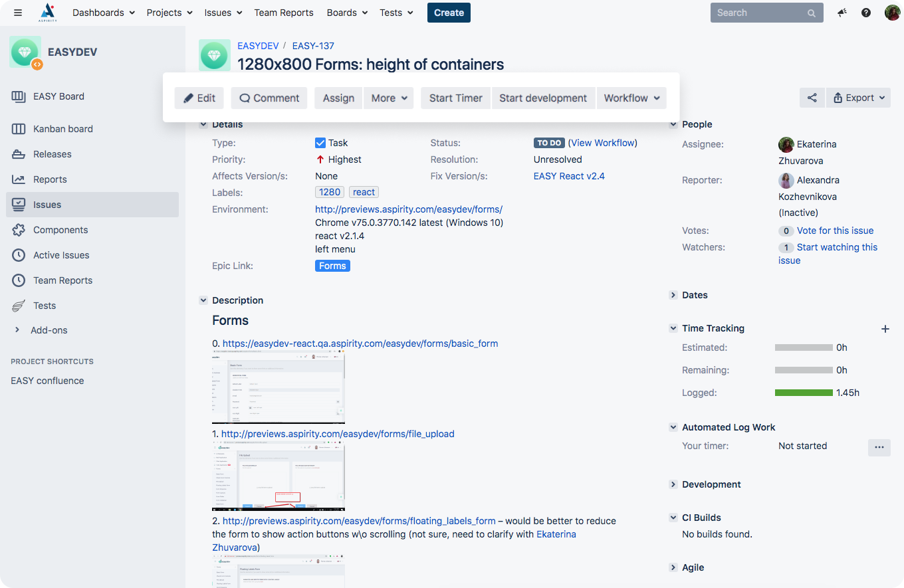Click the Create button

(x=449, y=13)
